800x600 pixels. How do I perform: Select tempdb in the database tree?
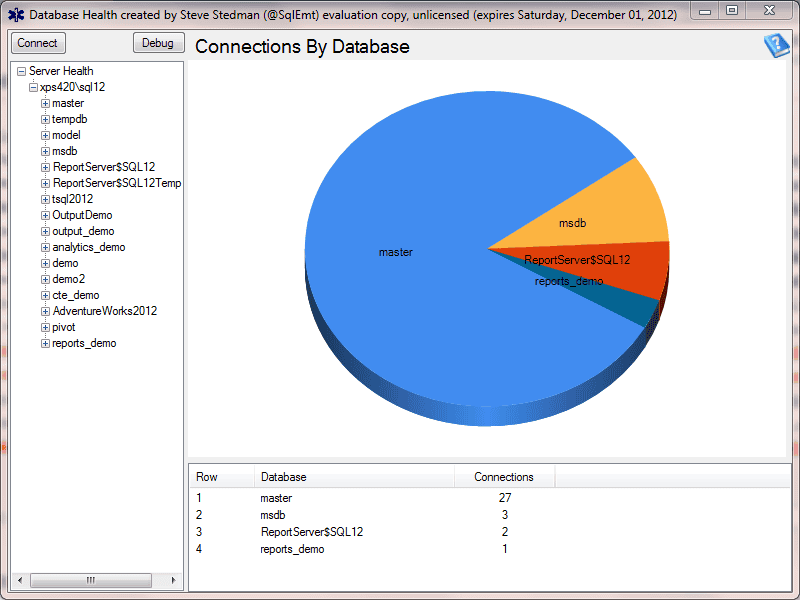(x=69, y=119)
